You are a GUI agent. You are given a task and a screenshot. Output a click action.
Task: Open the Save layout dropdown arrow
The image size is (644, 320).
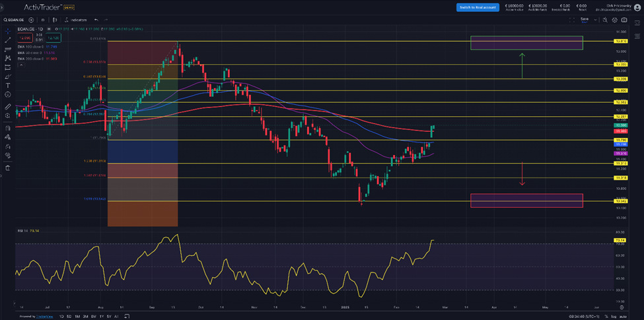(596, 20)
